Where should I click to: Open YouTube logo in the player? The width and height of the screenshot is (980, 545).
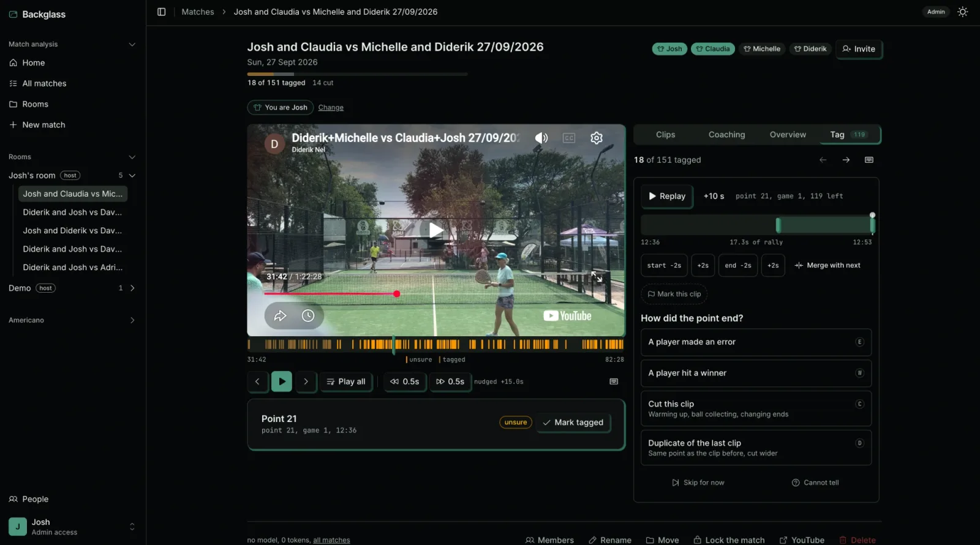(x=567, y=316)
